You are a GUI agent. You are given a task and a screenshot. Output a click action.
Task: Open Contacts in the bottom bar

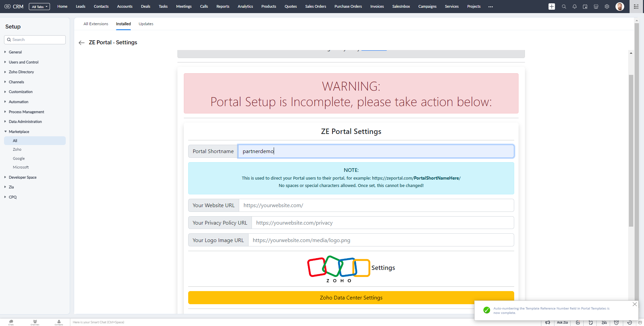[59, 322]
